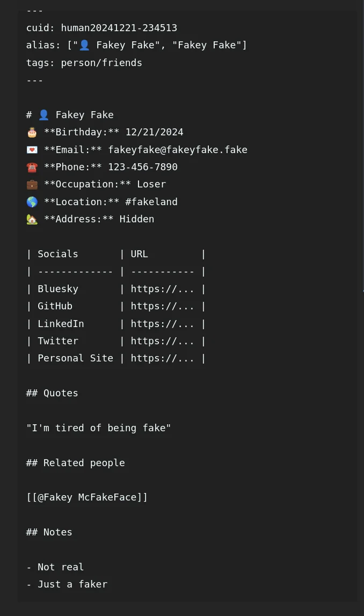
Task: Open the GitHub row URL
Action: pos(162,306)
